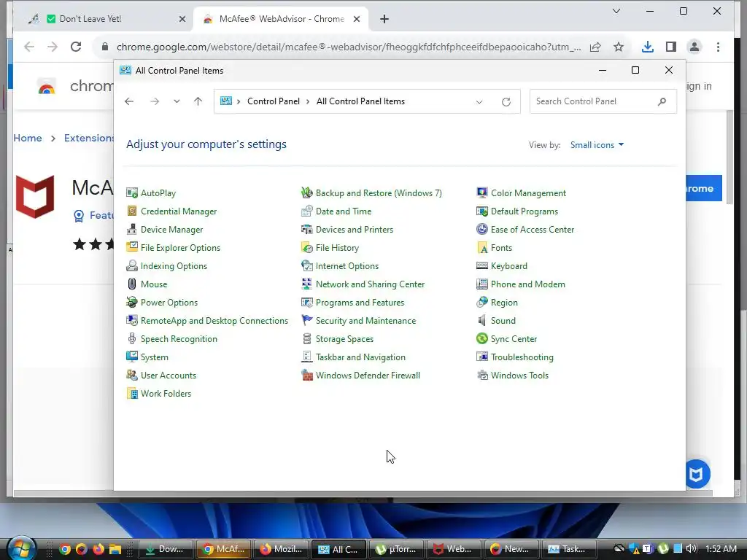Open the Mouse icon
The width and height of the screenshot is (747, 560).
[132, 284]
